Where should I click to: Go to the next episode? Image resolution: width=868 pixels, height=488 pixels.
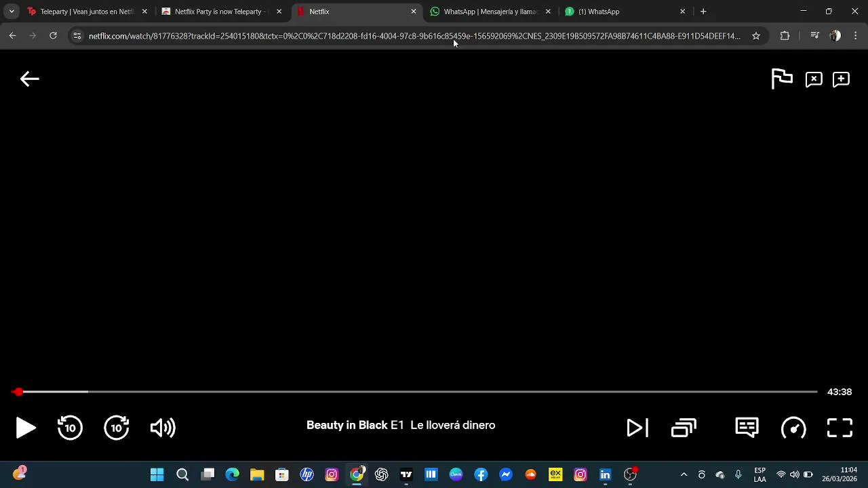pyautogui.click(x=637, y=428)
